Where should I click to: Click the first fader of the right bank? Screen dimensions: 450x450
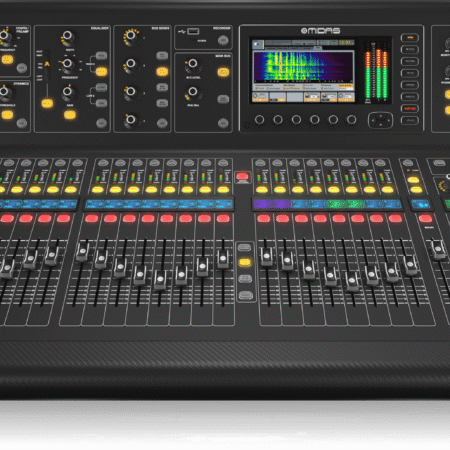point(267,257)
